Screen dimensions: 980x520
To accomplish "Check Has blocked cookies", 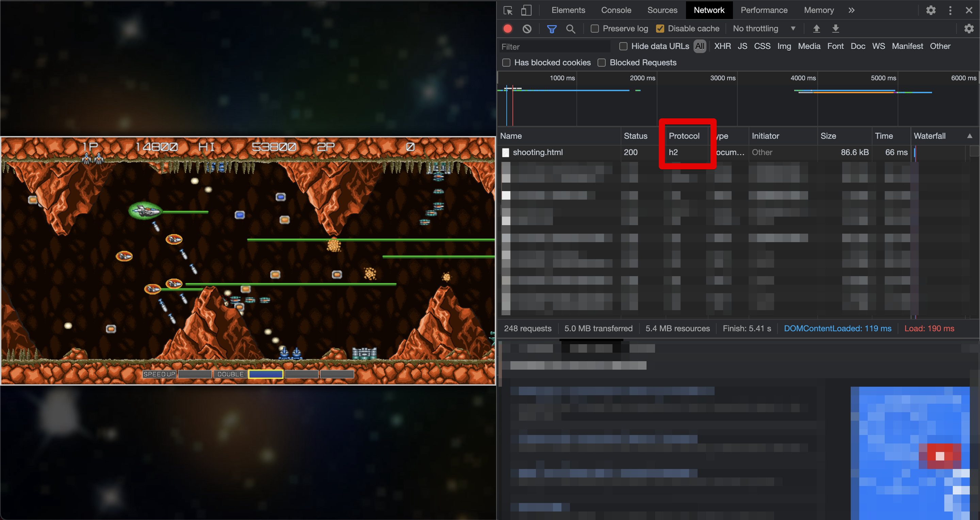I will click(506, 62).
